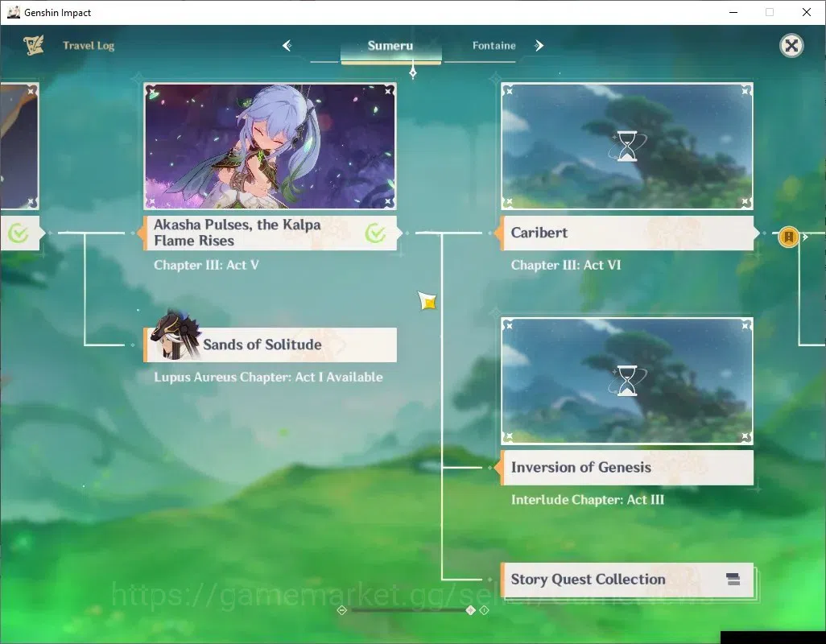The image size is (826, 644).
Task: Click Lupus Aureus Chapter: Act I Available text
Action: pos(268,377)
